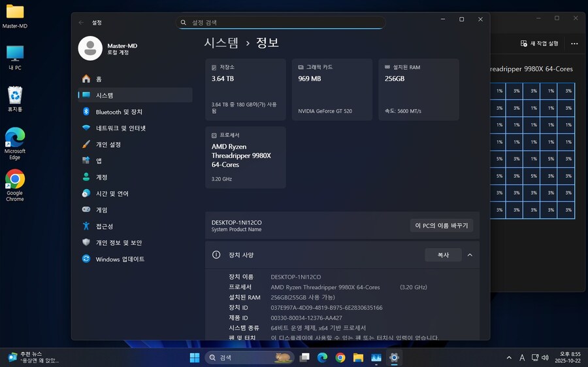Click the magnifier icon in 설정 검색
This screenshot has height=367, width=588.
(x=184, y=22)
